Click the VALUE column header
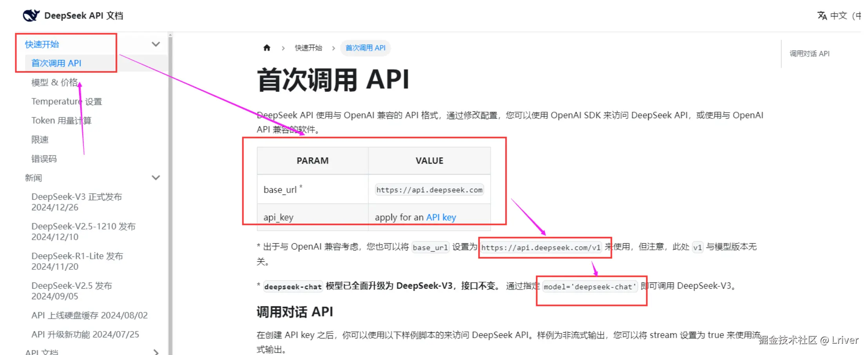868x355 pixels. pyautogui.click(x=429, y=161)
